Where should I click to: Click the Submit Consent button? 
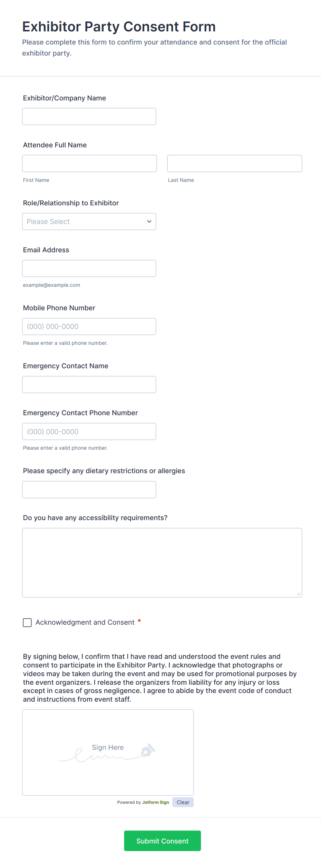point(162,841)
